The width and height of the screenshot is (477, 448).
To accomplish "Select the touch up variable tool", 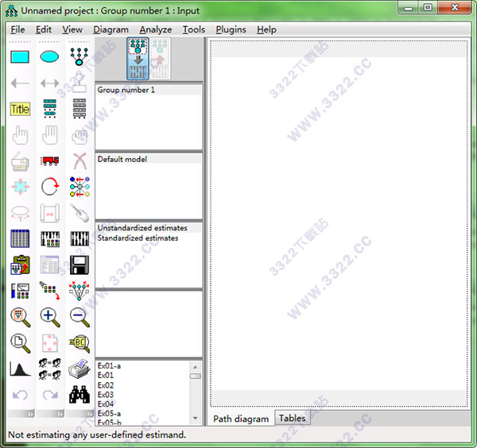I will pos(79,213).
